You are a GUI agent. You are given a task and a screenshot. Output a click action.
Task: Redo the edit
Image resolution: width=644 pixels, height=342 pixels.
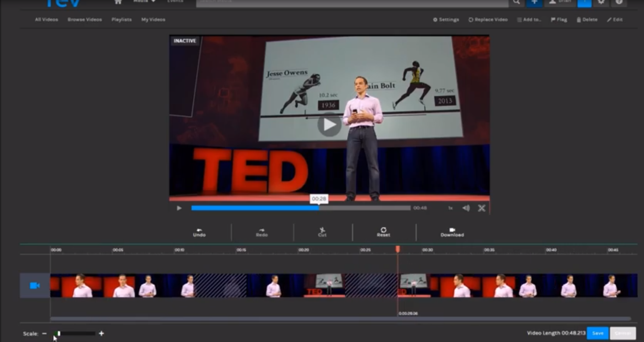click(x=262, y=232)
